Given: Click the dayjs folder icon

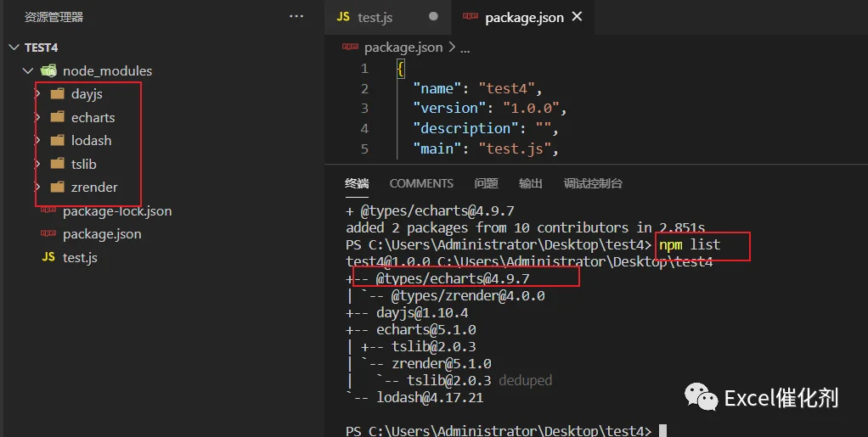Looking at the screenshot, I should coord(58,93).
